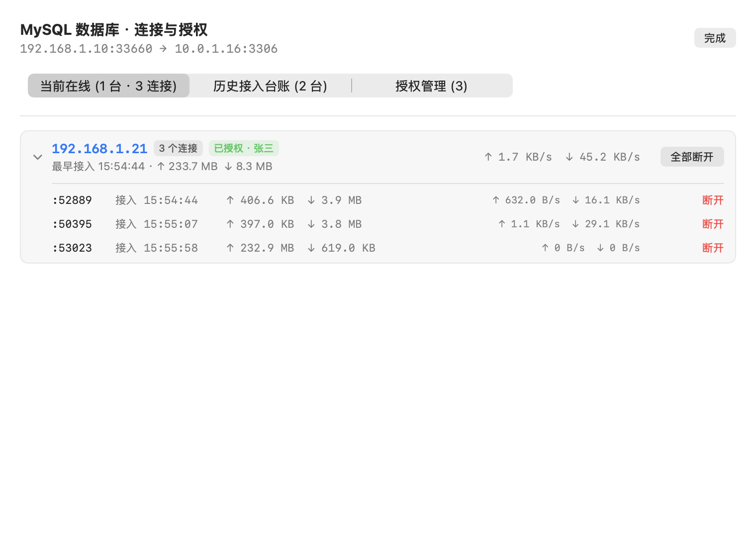
Task: Collapse the 192.168.1.21 device group chevron
Action: click(x=37, y=157)
